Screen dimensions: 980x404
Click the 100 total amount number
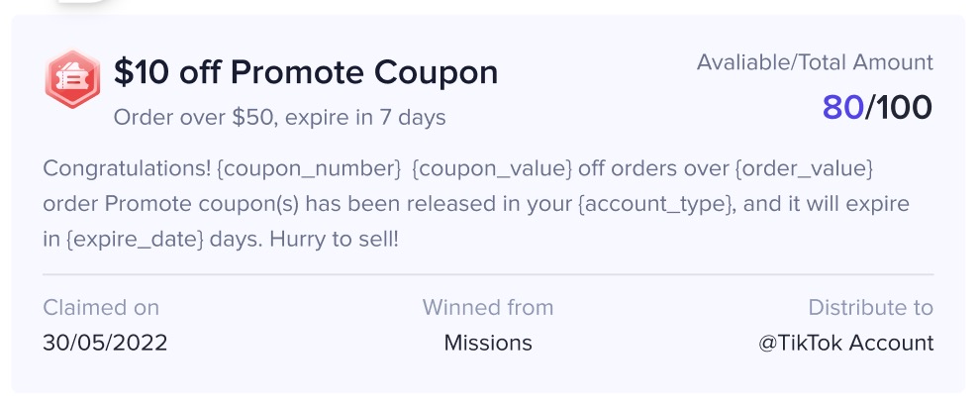tap(902, 108)
